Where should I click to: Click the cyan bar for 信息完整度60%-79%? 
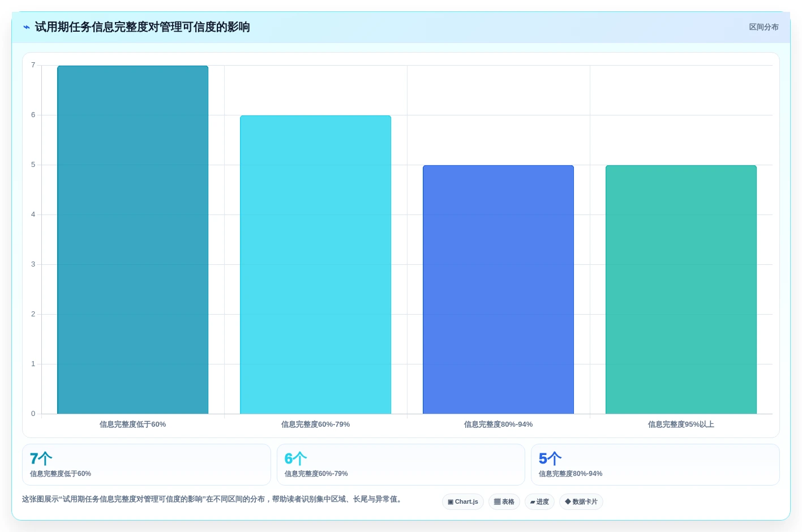coord(315,265)
